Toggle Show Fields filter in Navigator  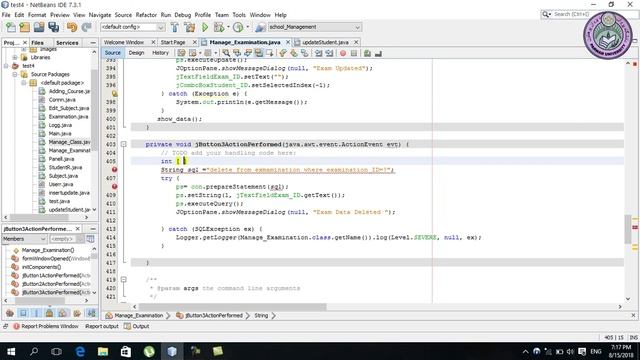[23, 313]
